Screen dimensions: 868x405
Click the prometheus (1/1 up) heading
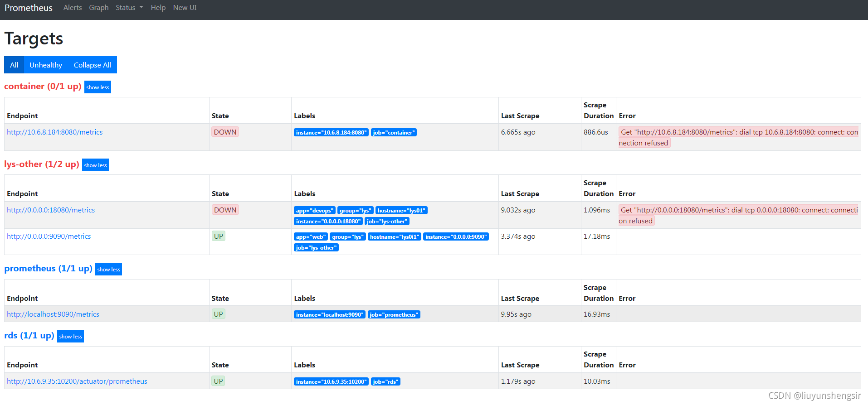[48, 268]
